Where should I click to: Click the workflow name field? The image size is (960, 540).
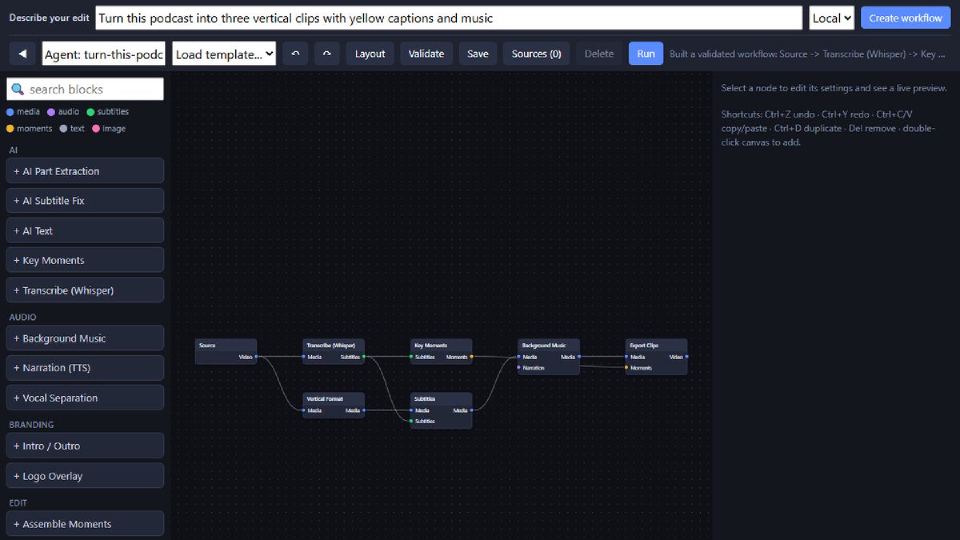point(103,54)
